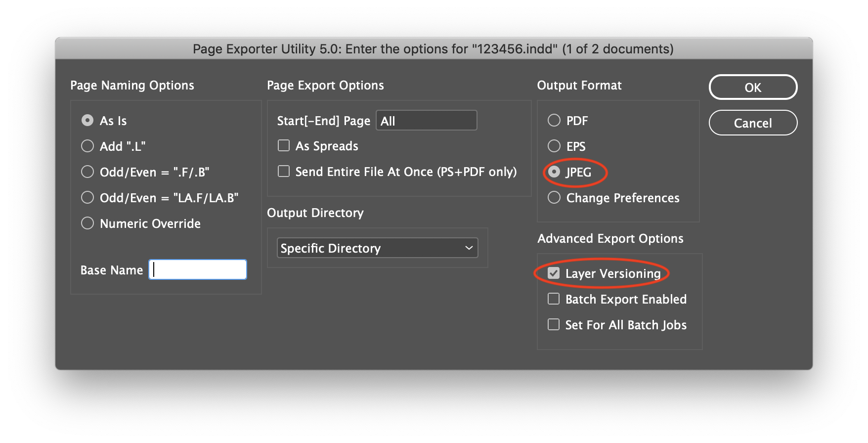Enable the As Spreads option
The image size is (868, 443).
point(284,145)
